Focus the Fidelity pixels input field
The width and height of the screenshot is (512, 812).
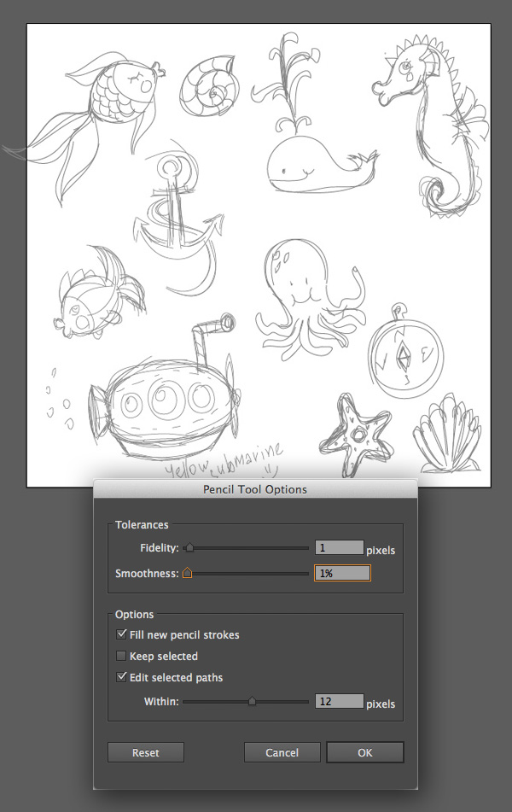coord(339,549)
